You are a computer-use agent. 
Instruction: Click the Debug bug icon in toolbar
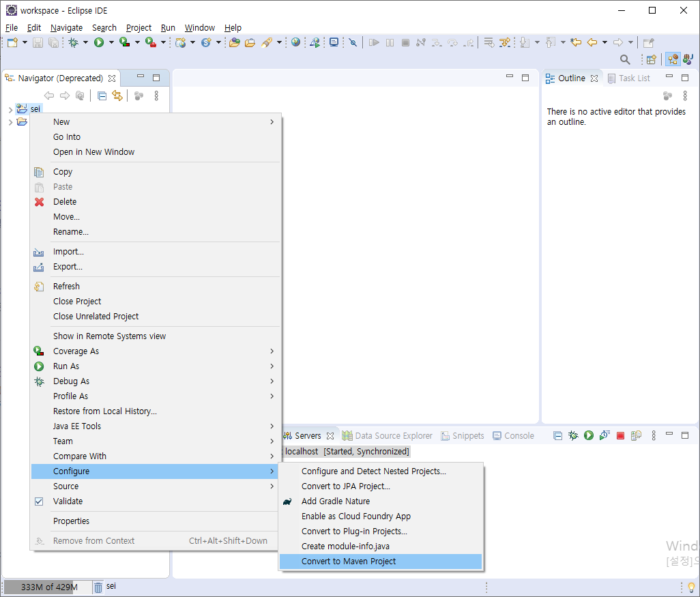point(73,42)
